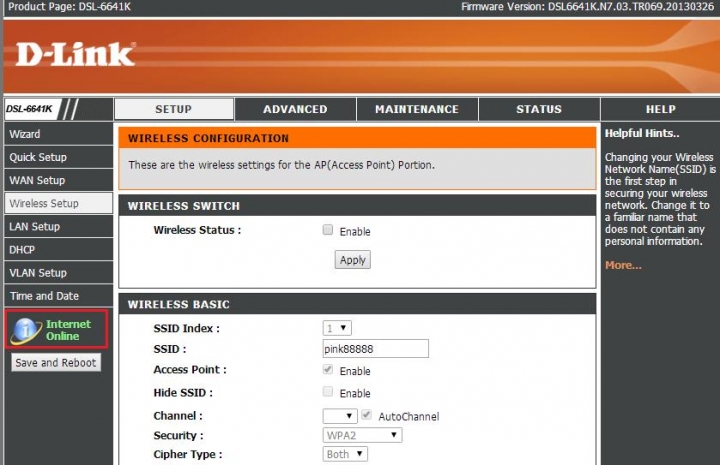The height and width of the screenshot is (465, 720).
Task: Switch to the HELP tab
Action: 660,109
